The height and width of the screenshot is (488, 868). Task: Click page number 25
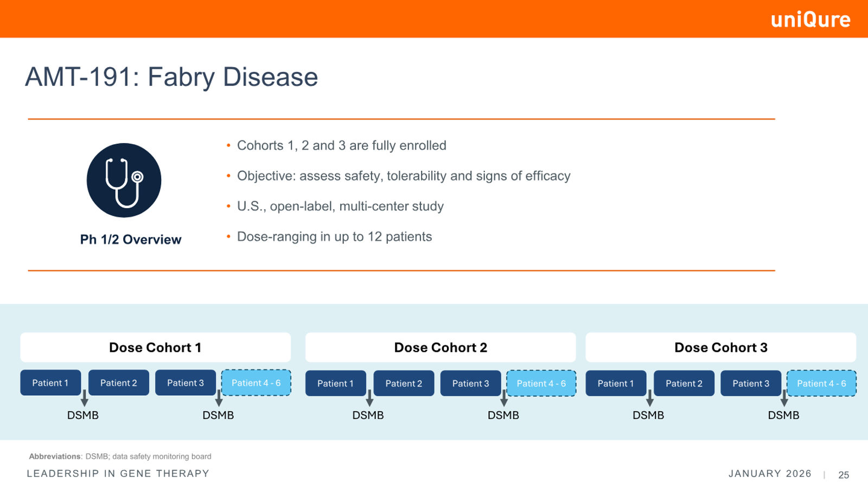[844, 475]
